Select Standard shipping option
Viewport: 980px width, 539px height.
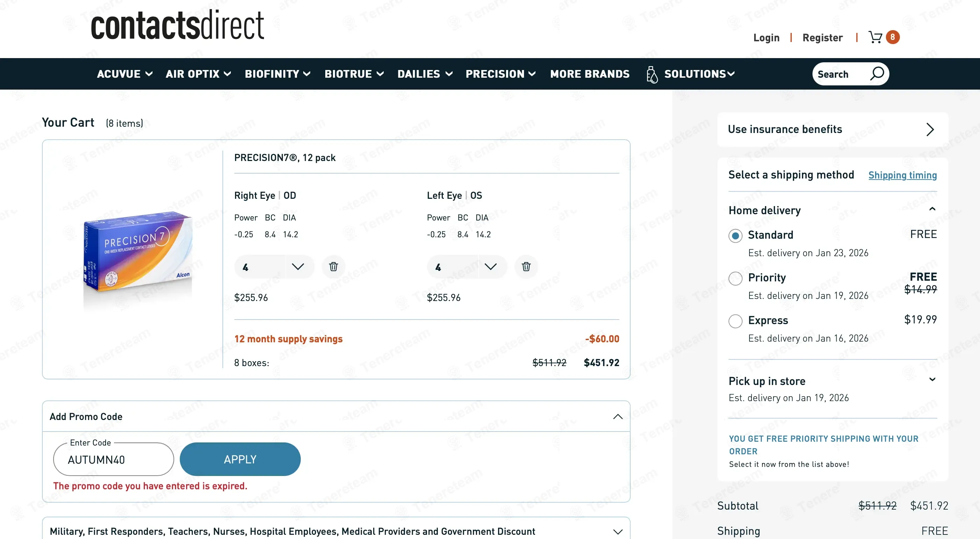pos(735,236)
